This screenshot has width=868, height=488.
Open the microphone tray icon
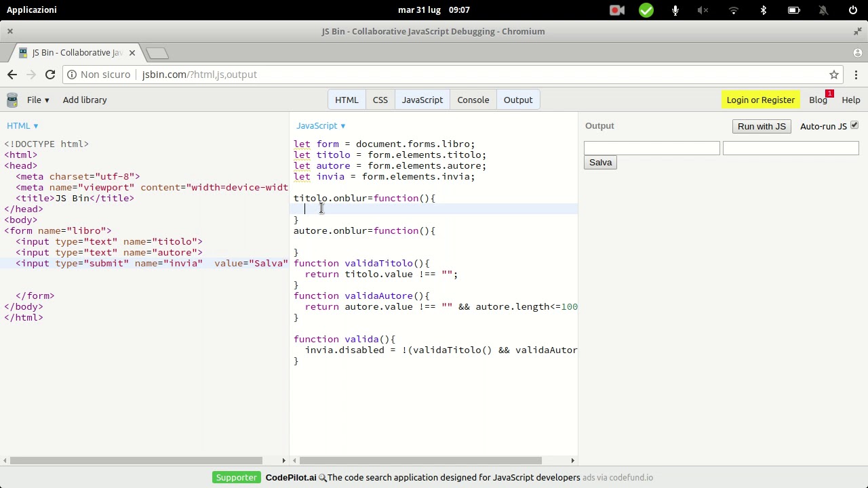(675, 10)
